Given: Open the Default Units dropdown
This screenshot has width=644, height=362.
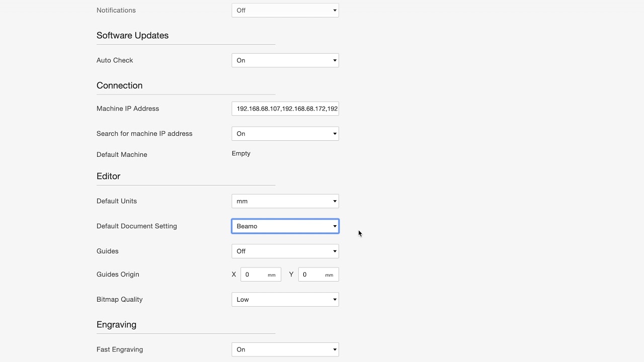Looking at the screenshot, I should [x=285, y=201].
